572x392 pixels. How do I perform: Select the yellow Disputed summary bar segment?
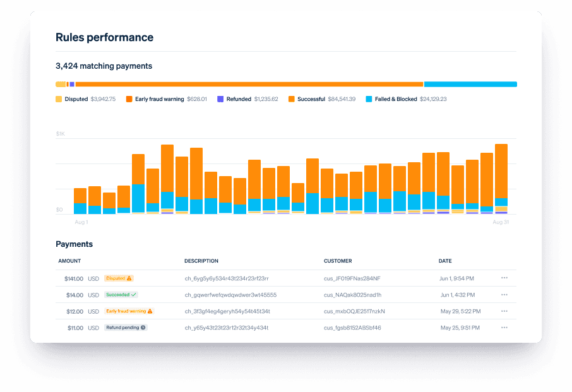click(61, 84)
